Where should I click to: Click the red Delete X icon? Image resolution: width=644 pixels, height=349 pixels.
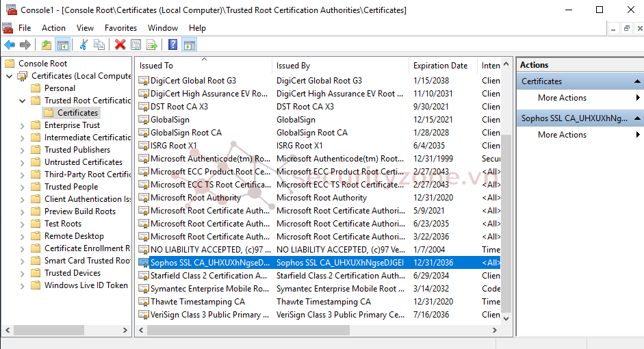[x=120, y=44]
